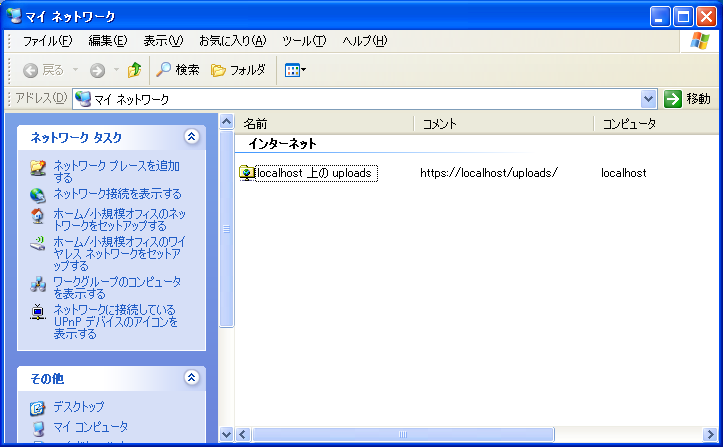723x447 pixels.
Task: Select the localhost 上の uploads item
Action: [316, 173]
